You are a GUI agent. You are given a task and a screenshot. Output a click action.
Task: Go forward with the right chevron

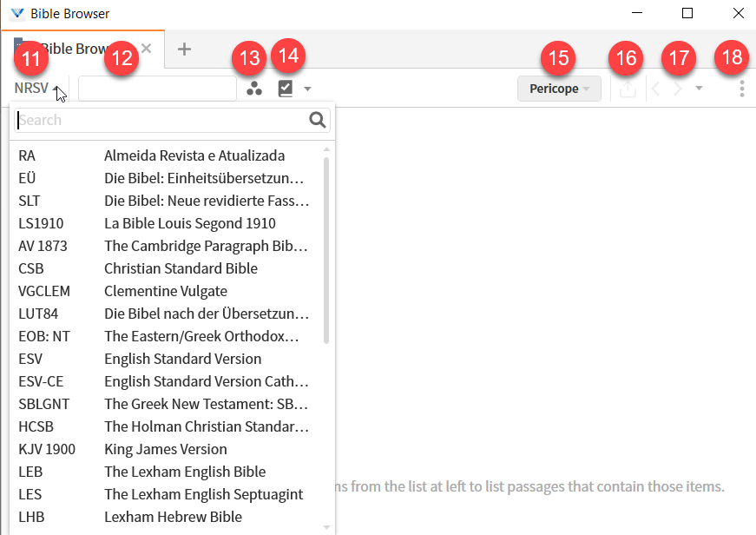pyautogui.click(x=677, y=89)
